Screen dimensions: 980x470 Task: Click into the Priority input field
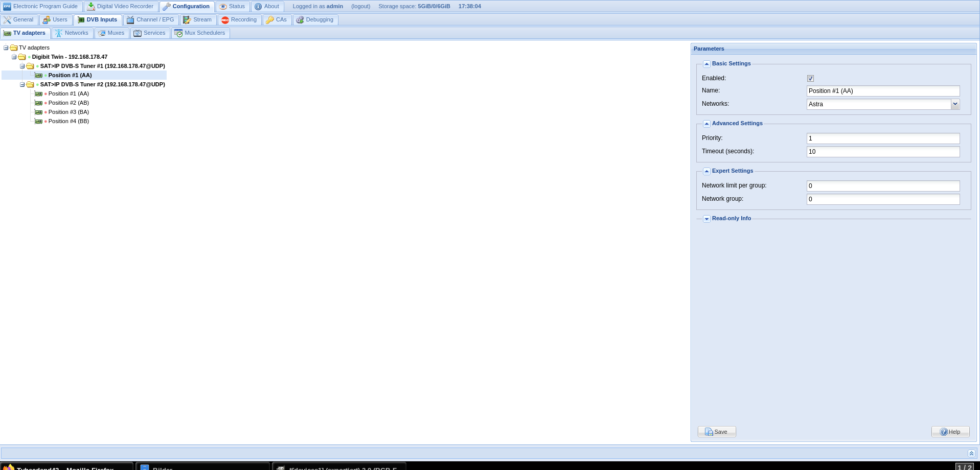[883, 138]
